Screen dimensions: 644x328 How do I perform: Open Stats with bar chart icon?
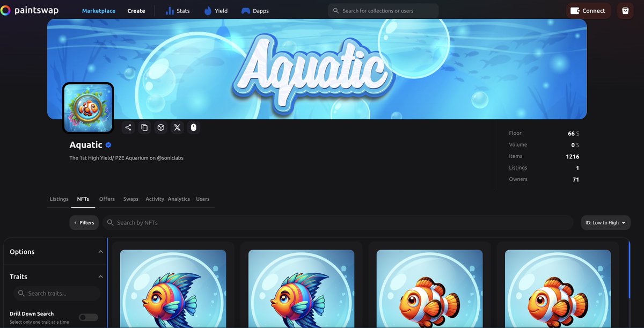point(177,11)
